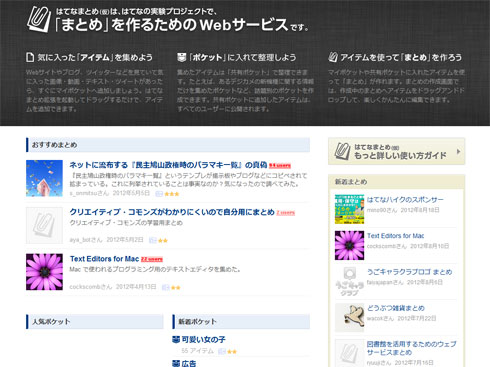490x367 pixels.
Task: Click the pocket icon next to 可愛い女の子
Action: point(176,339)
